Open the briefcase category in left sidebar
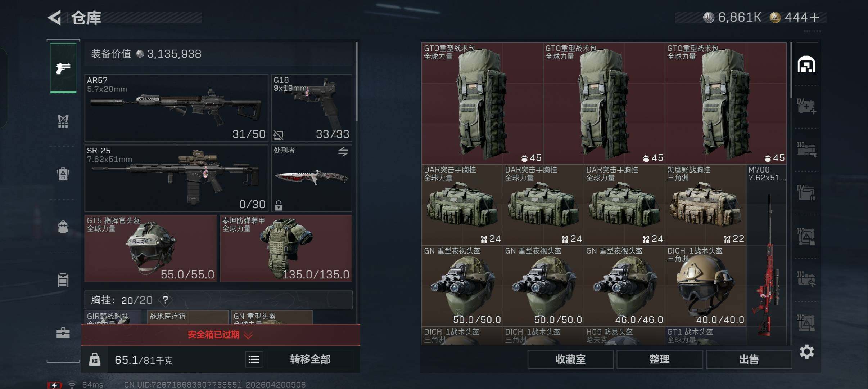Screen dimensions: 868x389 coord(63,332)
